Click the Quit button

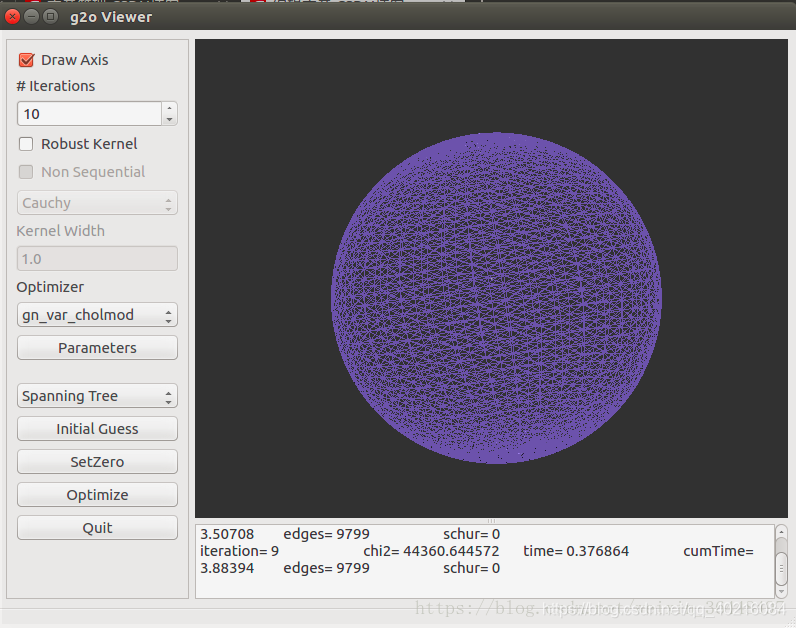pyautogui.click(x=97, y=528)
